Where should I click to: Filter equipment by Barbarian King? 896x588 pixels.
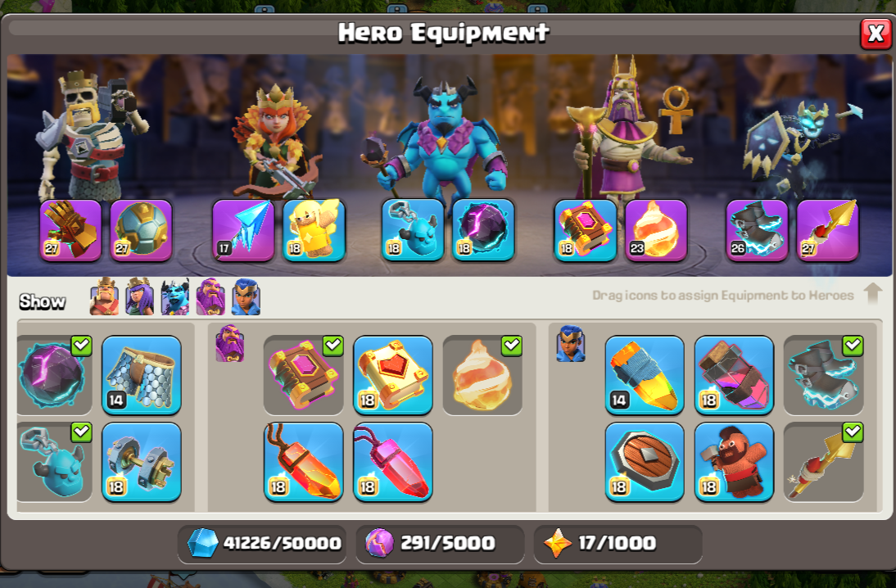click(105, 296)
